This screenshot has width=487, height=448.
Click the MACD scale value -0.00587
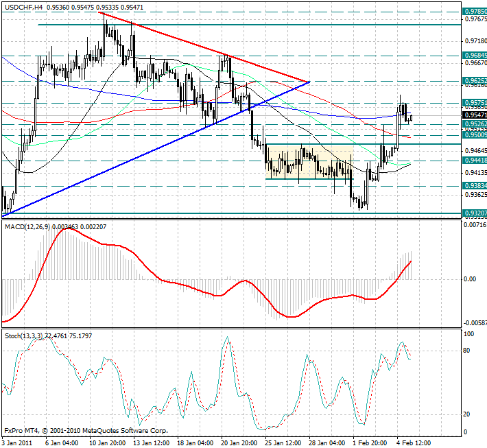pos(475,323)
